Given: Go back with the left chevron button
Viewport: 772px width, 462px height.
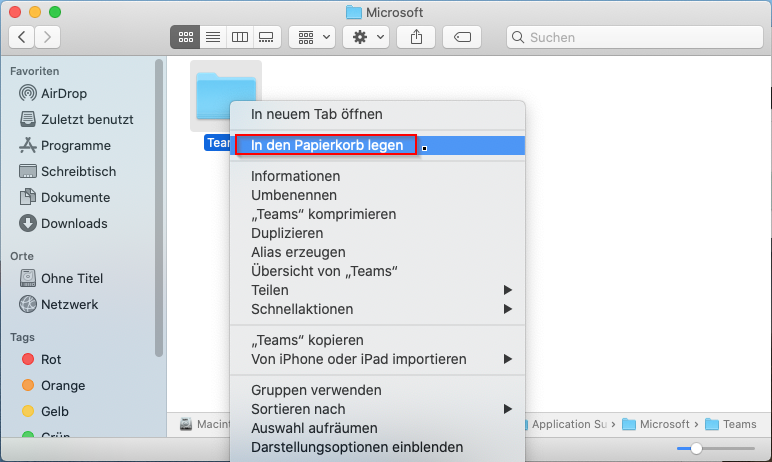Looking at the screenshot, I should (x=22, y=37).
